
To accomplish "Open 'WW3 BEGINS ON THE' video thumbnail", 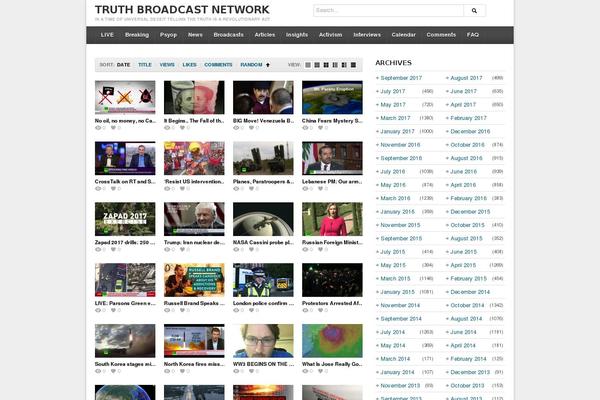I will [x=263, y=341].
